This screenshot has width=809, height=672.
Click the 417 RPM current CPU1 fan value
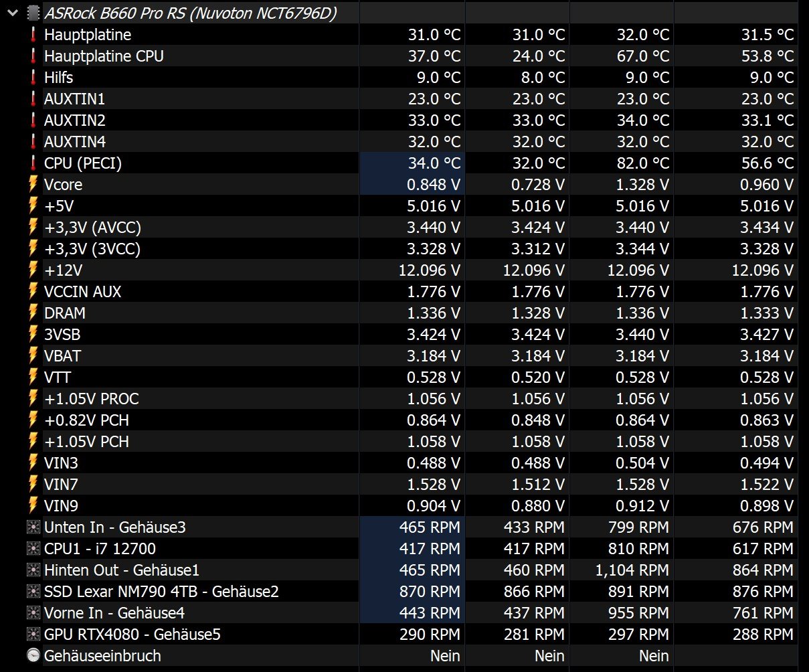click(x=430, y=549)
